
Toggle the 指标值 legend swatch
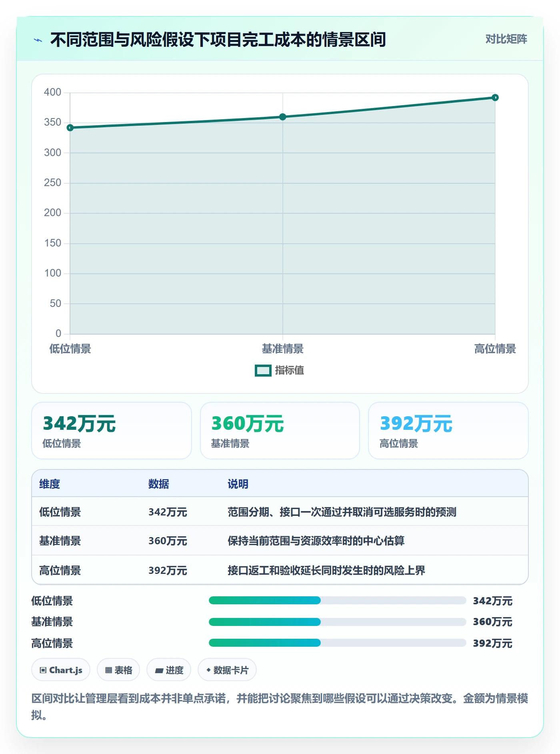click(x=263, y=371)
